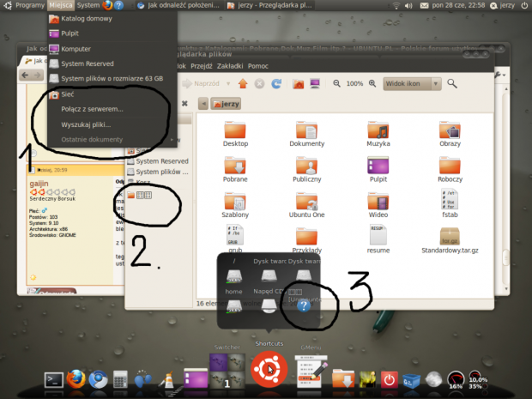The image size is (532, 399).
Task: Select Połącz z serwerem menu entry
Action: click(112, 109)
